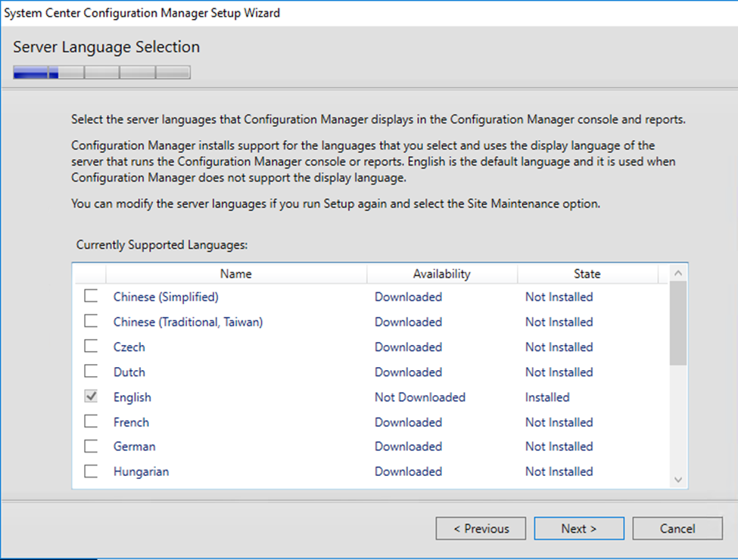Click the Availability column header
This screenshot has height=560, width=738.
(442, 274)
